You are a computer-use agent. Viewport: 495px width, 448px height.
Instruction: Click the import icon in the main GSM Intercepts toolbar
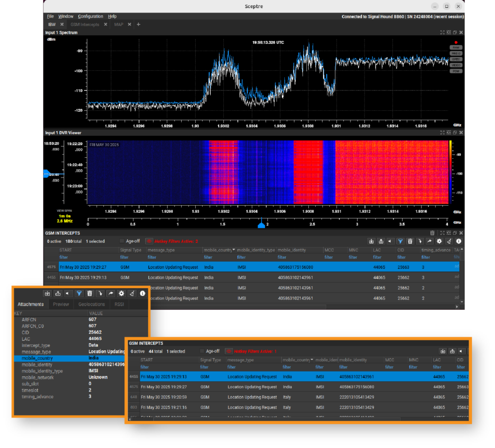tap(371, 241)
